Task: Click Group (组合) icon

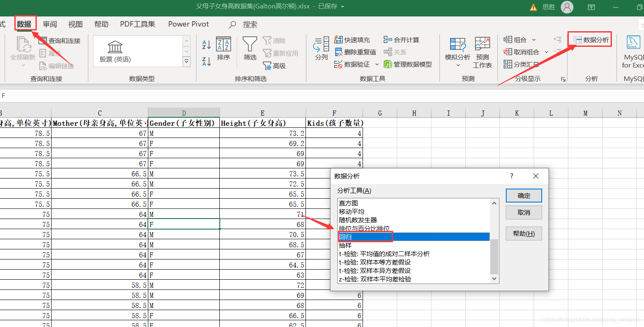Action: tap(508, 40)
